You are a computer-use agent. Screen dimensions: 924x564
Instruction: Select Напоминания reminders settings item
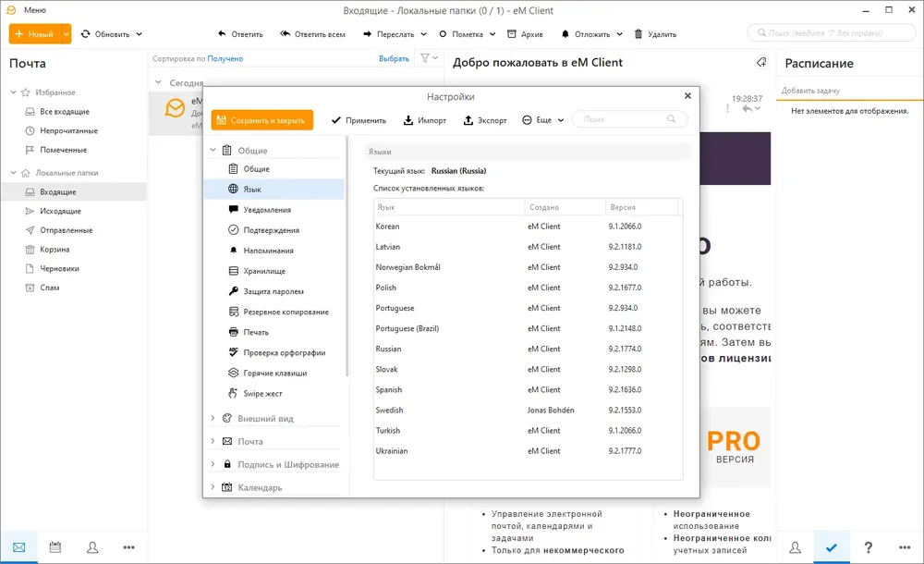click(x=274, y=251)
